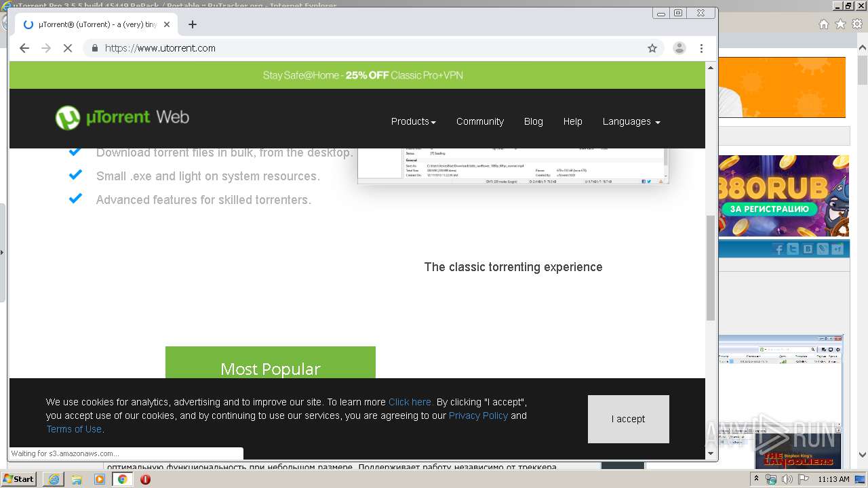Bookmark this page with the star icon
The width and height of the screenshot is (868, 488).
[x=652, y=48]
